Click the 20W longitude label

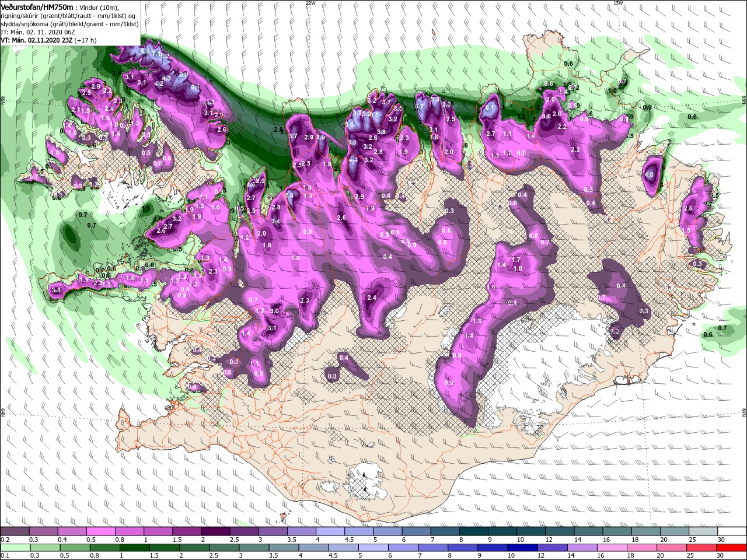(310, 3)
